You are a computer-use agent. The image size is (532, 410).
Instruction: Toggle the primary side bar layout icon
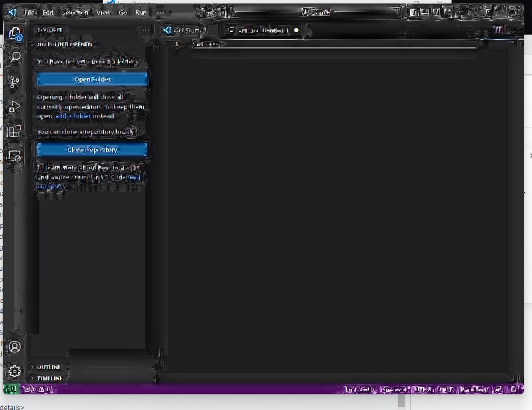click(x=413, y=13)
